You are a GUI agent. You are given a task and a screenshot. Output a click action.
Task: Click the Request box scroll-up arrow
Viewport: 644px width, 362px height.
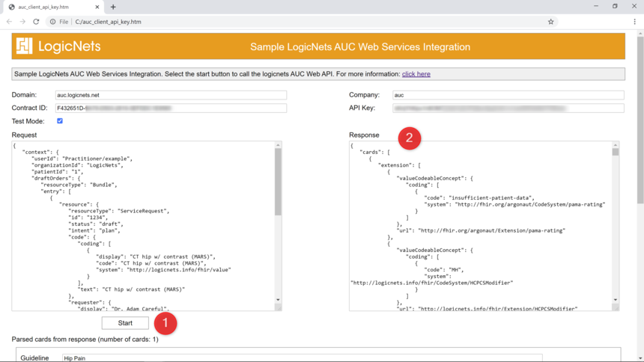[278, 145]
